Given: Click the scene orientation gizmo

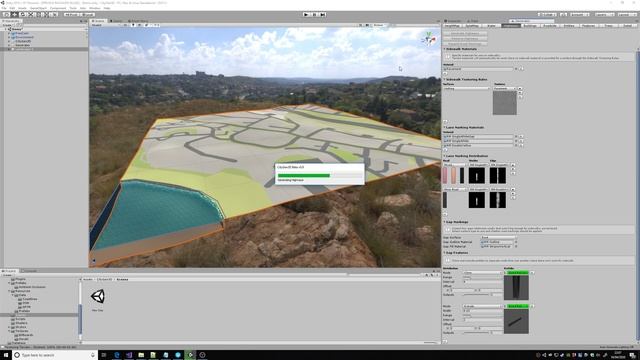Looking at the screenshot, I should pos(428,39).
